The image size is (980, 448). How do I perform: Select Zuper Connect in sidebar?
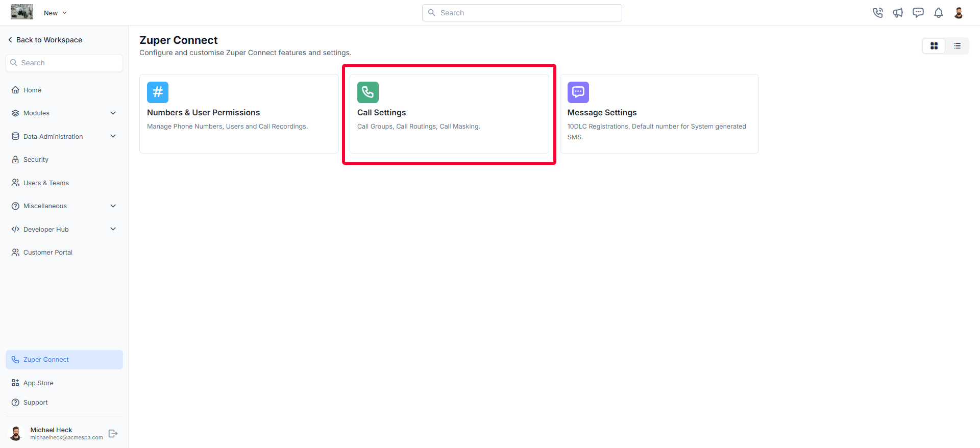(64, 360)
